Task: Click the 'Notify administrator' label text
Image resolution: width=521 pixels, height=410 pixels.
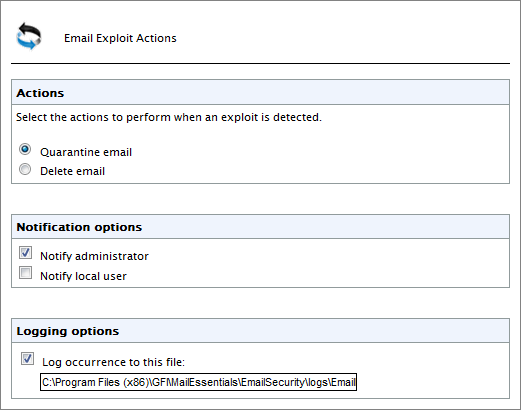Action: [94, 256]
